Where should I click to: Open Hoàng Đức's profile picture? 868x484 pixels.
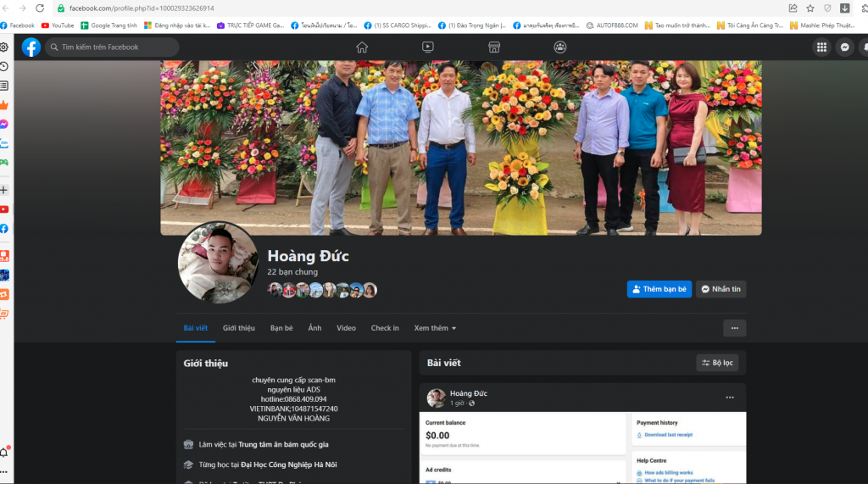[x=218, y=264]
